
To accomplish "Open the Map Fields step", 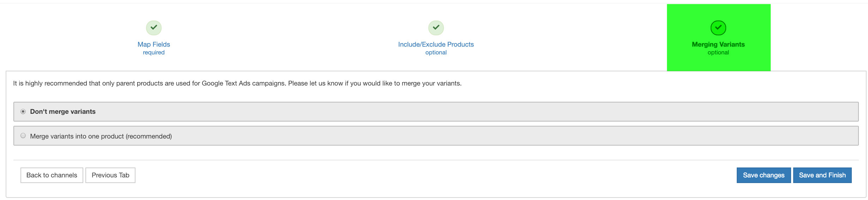I will [x=154, y=45].
